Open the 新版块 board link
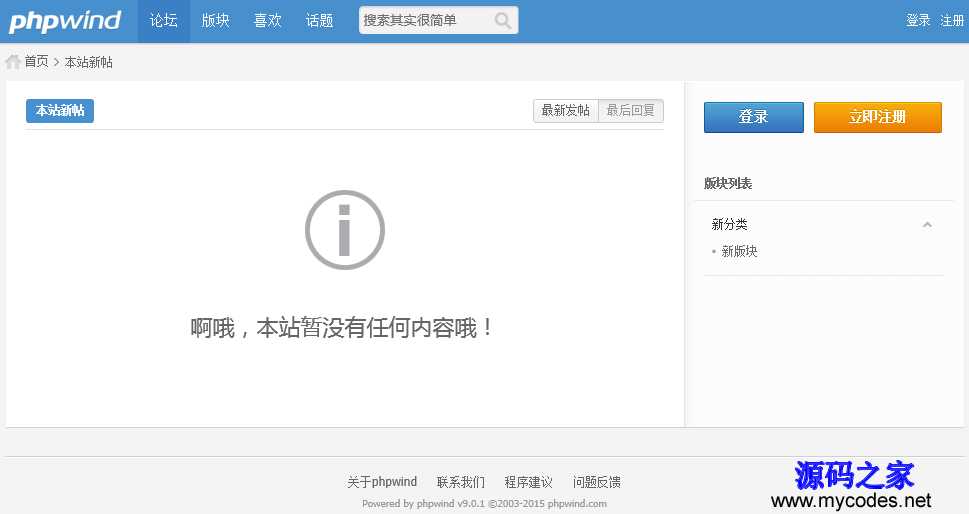The image size is (969, 514). tap(739, 251)
